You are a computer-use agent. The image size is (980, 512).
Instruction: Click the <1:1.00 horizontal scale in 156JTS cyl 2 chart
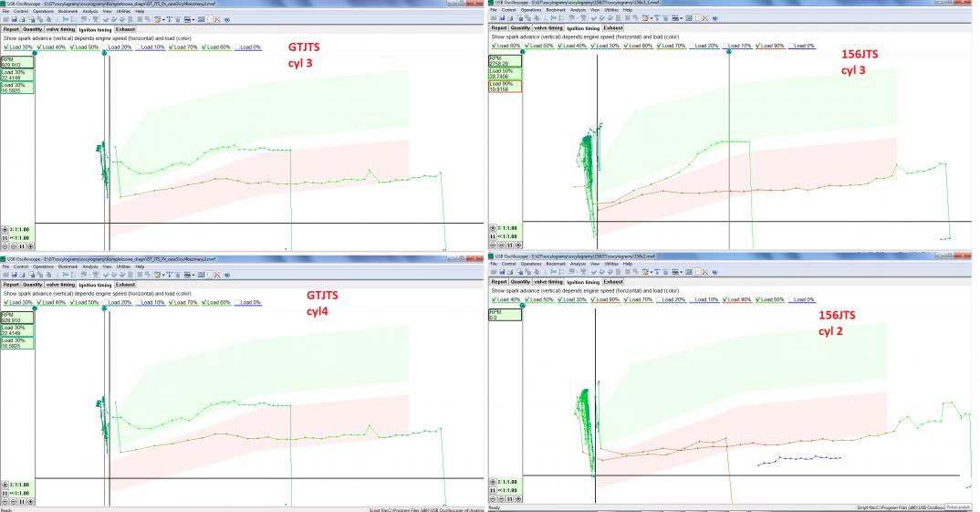506,490
